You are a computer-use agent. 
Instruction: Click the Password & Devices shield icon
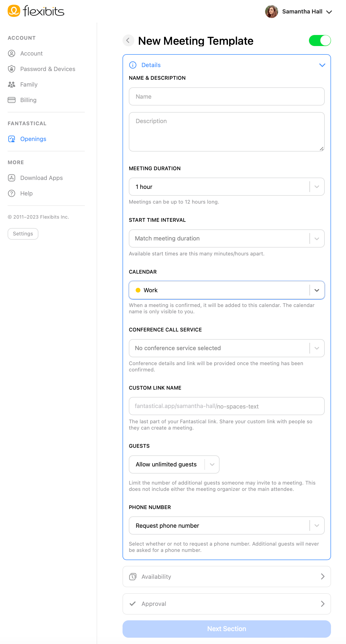pyautogui.click(x=12, y=69)
